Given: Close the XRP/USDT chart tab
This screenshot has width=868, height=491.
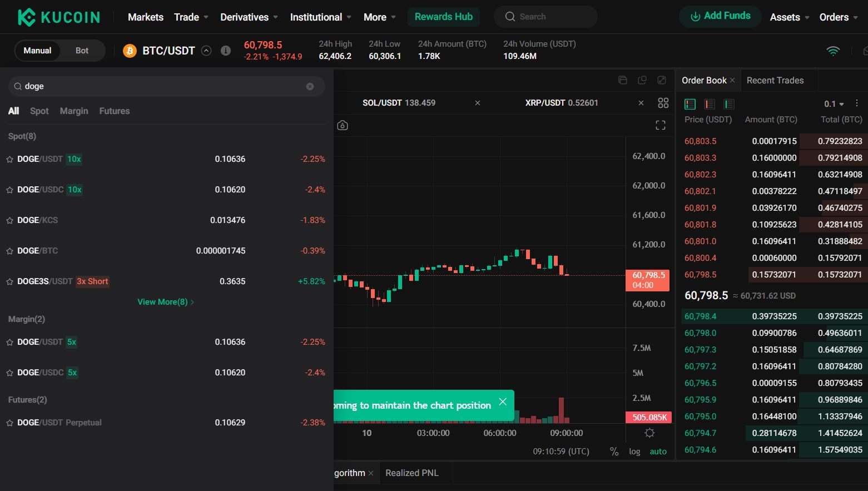Looking at the screenshot, I should click(x=641, y=103).
